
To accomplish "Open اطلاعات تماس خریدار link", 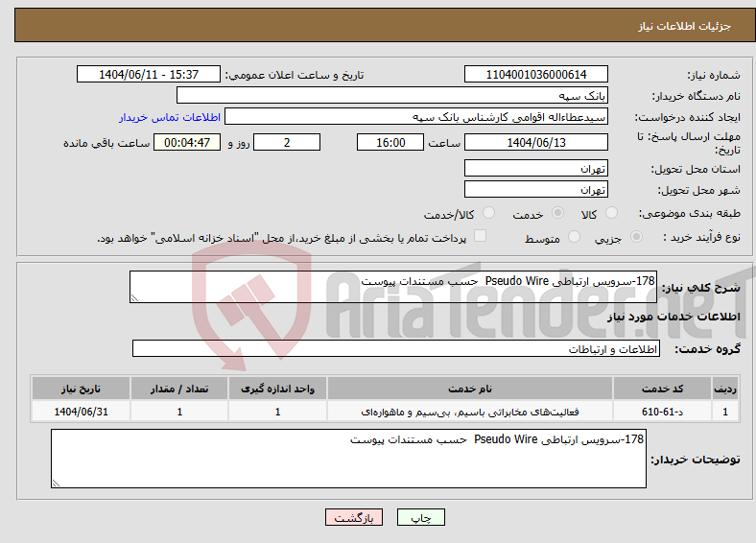I will (170, 117).
